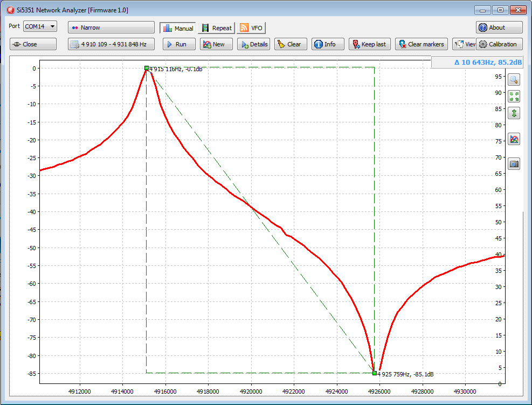The height and width of the screenshot is (405, 532).
Task: Open the Narrow bandwidth selector
Action: [x=111, y=28]
